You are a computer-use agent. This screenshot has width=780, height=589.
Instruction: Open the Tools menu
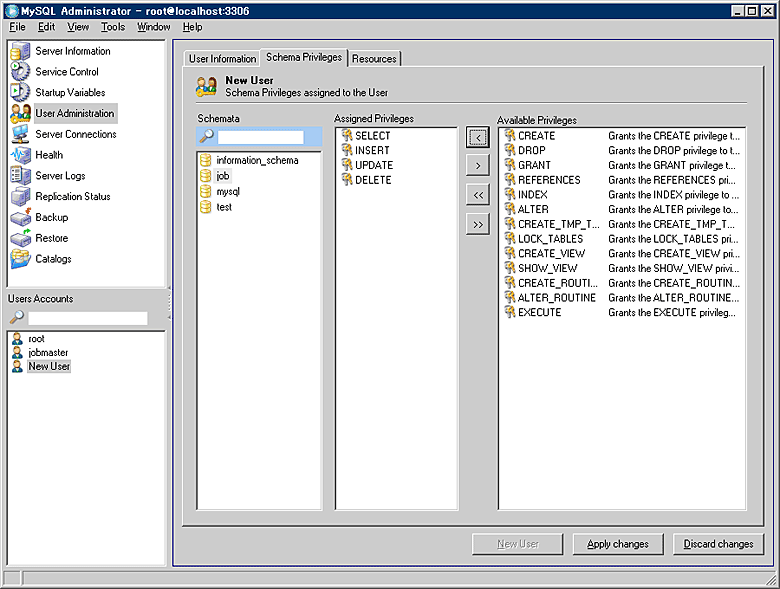113,27
